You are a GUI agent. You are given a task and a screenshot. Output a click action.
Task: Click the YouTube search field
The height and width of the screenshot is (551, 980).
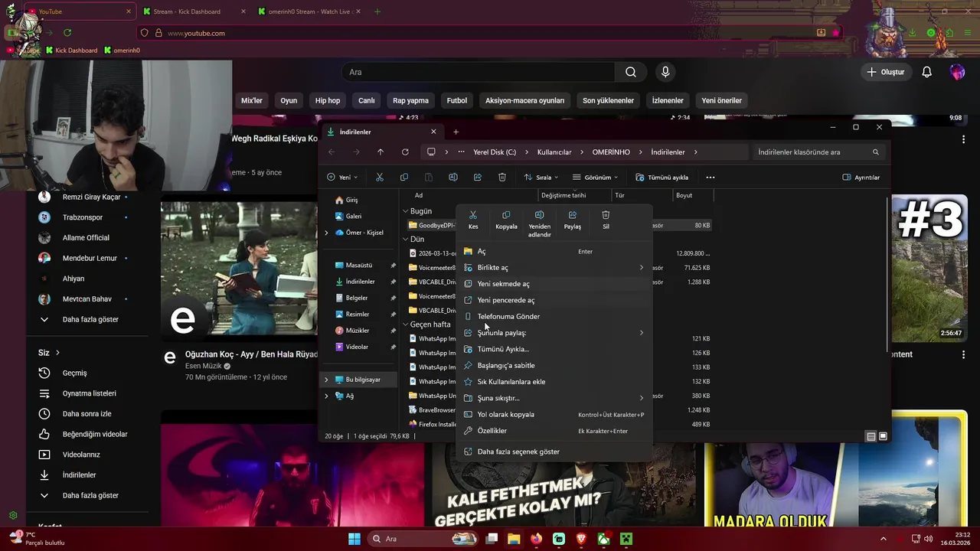click(x=479, y=72)
